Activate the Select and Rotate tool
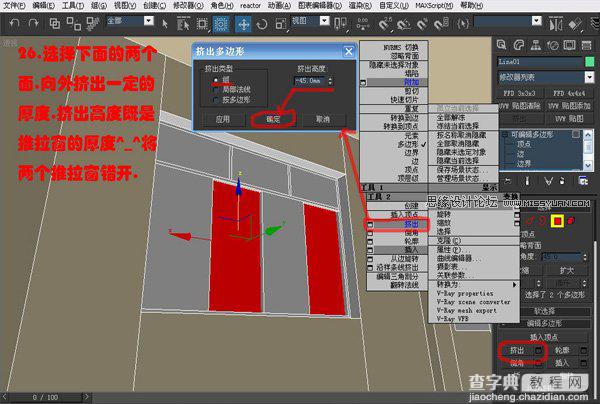 click(262, 24)
